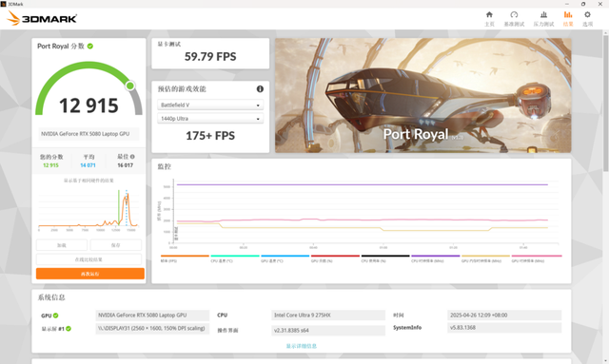Viewport: 609px width, 364px height.
Task: Click the info icon beside estimated game performance
Action: (260, 89)
